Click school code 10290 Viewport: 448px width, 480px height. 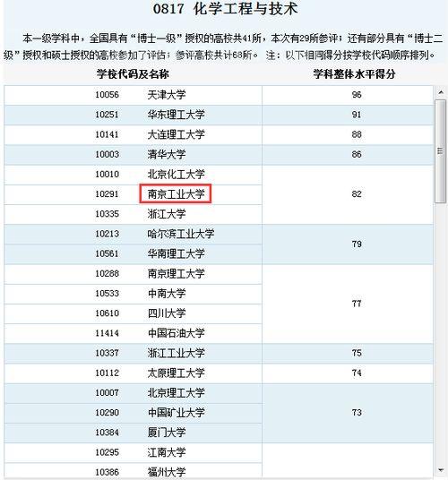107,413
